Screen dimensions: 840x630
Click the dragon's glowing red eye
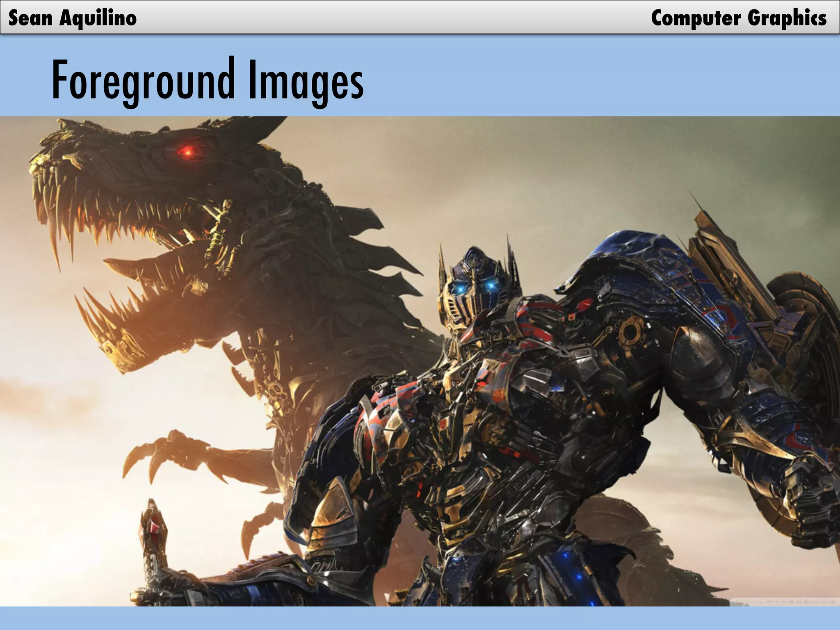click(x=188, y=152)
